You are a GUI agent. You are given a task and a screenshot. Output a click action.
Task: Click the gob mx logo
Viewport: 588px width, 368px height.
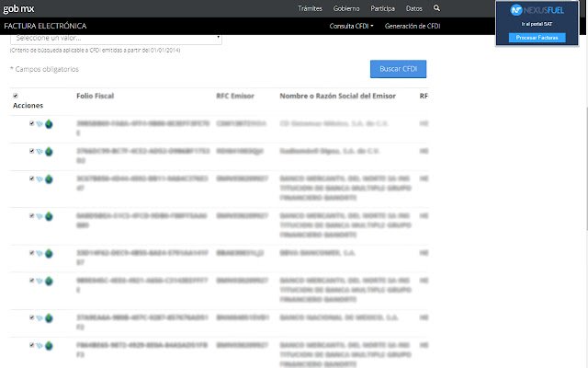[x=18, y=8]
